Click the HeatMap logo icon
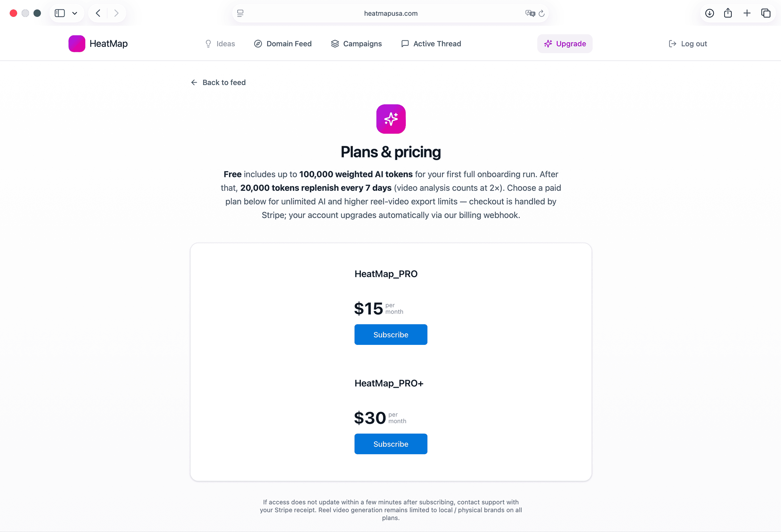 [x=77, y=44]
